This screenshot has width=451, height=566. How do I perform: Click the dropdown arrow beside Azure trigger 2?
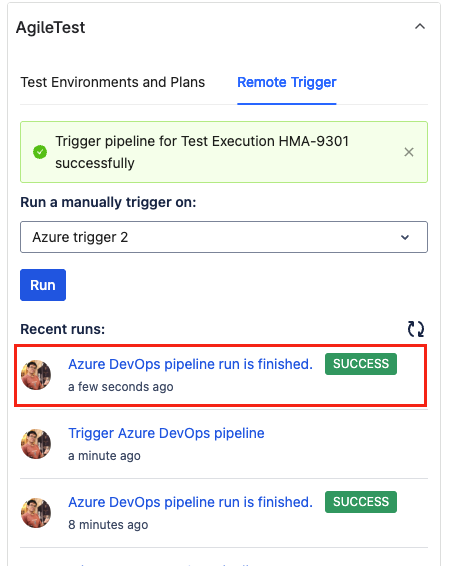click(405, 237)
